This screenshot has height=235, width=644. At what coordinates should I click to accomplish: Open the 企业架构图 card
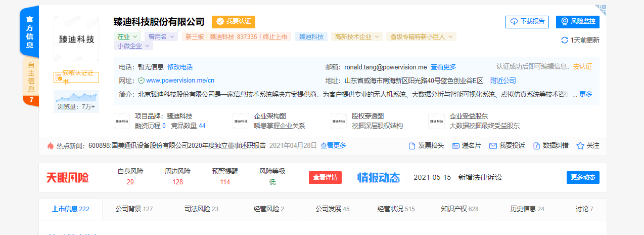(269, 121)
